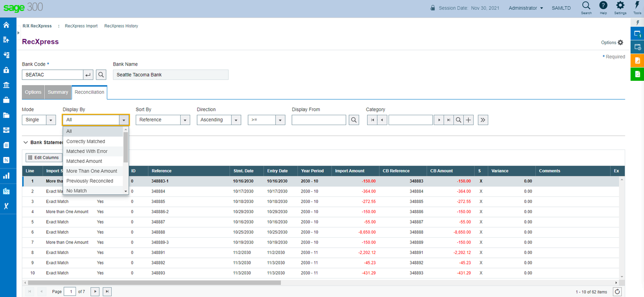Screen dimensions: 644x297
Task: Open the folder icon in the left sidebar
Action: 6,115
